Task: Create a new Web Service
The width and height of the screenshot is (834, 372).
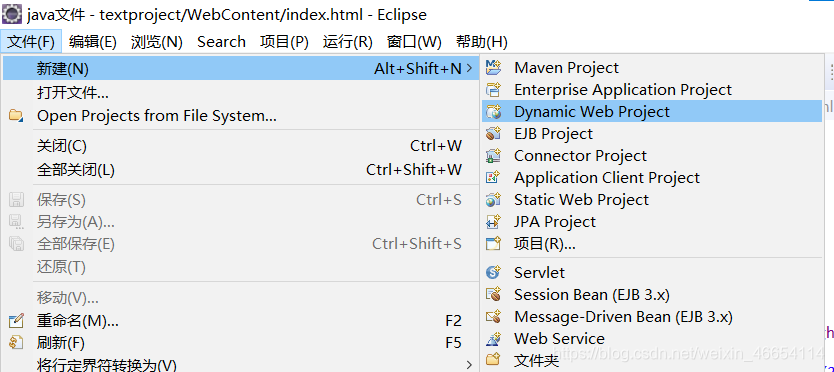Action: (x=652, y=338)
